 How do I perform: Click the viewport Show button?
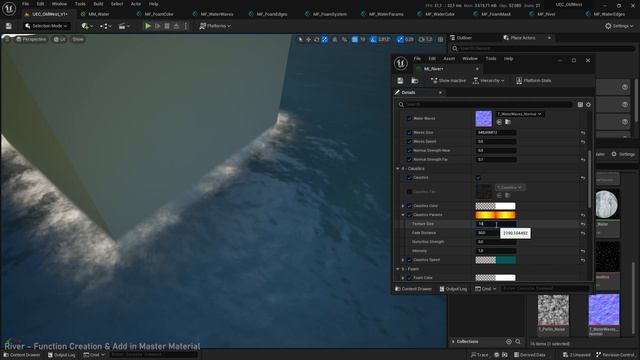pos(78,39)
